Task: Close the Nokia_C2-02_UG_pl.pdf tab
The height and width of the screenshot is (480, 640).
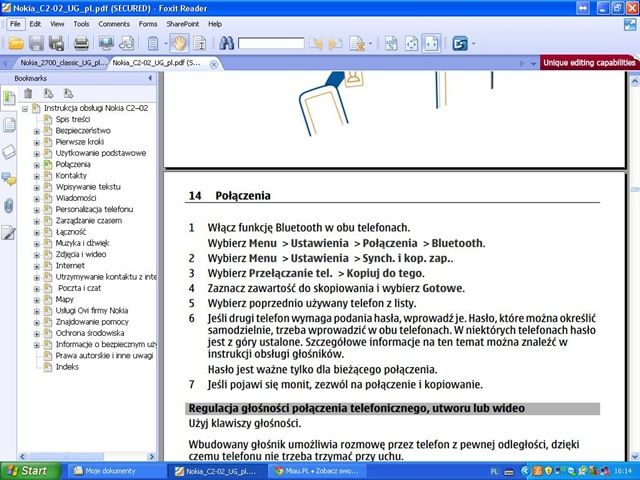Action: click(213, 64)
